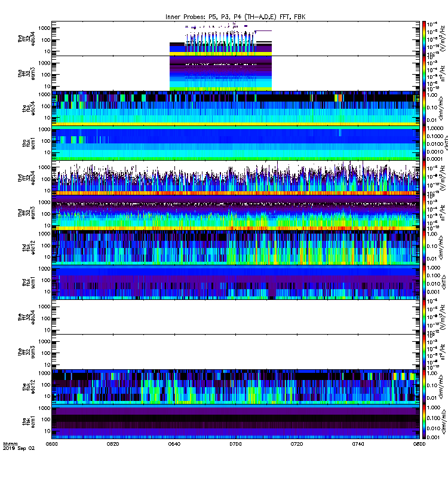Screen dimensions: 448x478
Task: Click inside the empty the fff edc34 panel
Action: tap(235, 317)
